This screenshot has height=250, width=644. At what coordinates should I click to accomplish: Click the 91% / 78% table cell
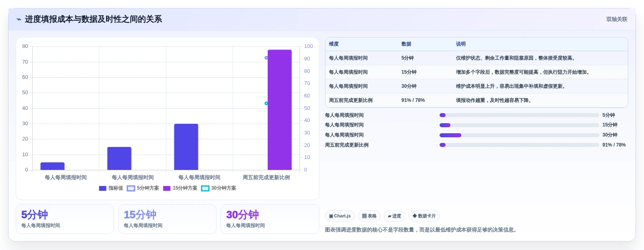[413, 101]
